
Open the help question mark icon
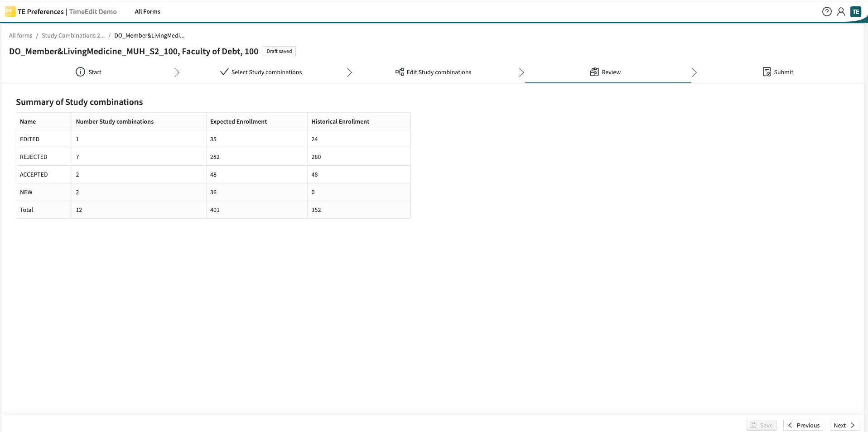click(x=827, y=12)
